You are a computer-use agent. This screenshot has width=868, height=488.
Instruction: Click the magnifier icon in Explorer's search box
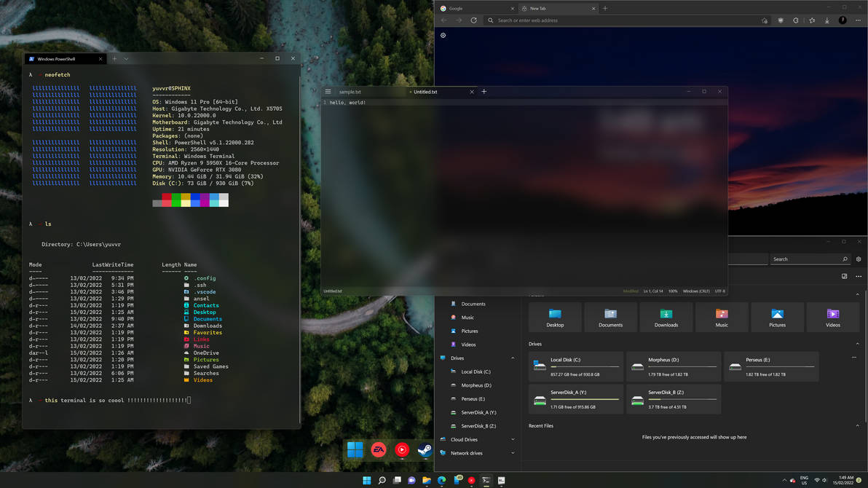pos(845,259)
